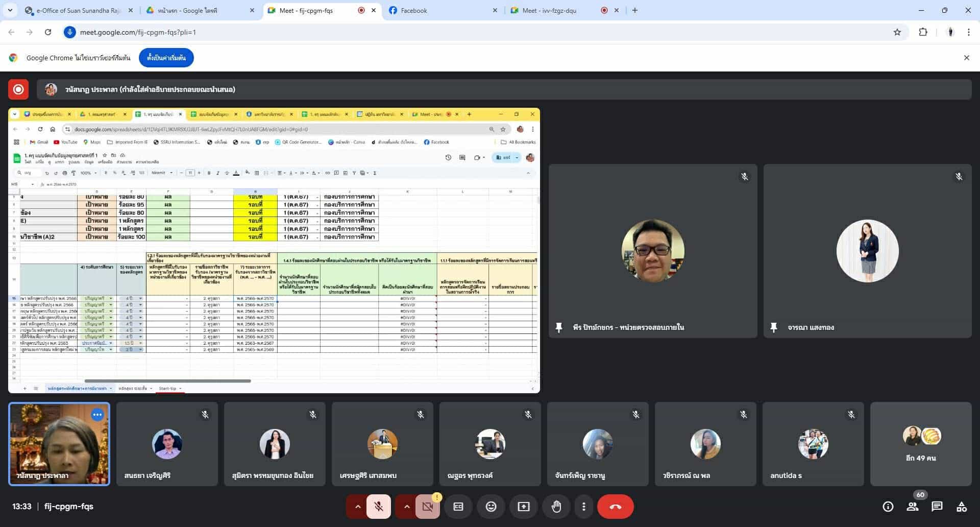The image size is (980, 527).
Task: Turn on the camera toggle
Action: pyautogui.click(x=427, y=507)
